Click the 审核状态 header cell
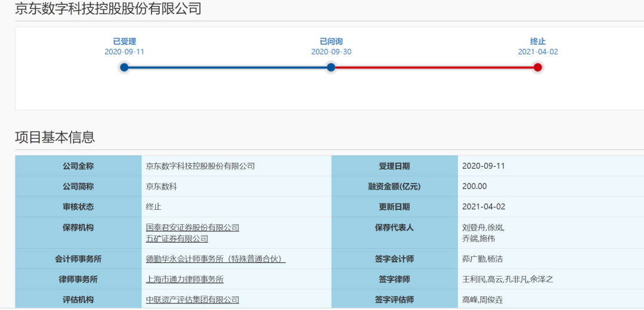This screenshot has width=644, height=310. click(x=79, y=207)
